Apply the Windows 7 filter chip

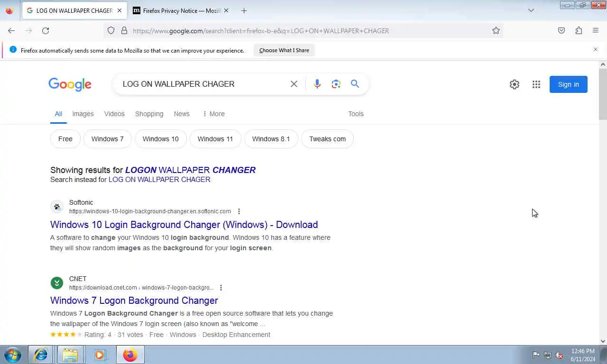107,139
